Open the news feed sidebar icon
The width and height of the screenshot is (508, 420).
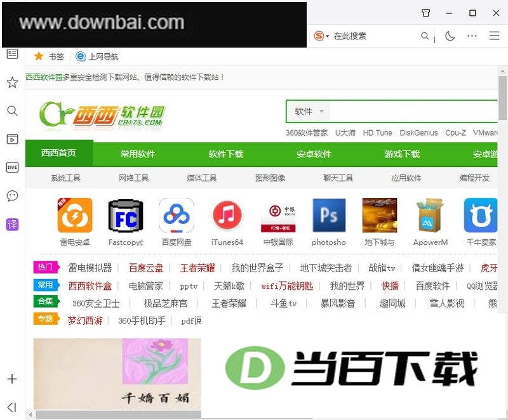12,54
